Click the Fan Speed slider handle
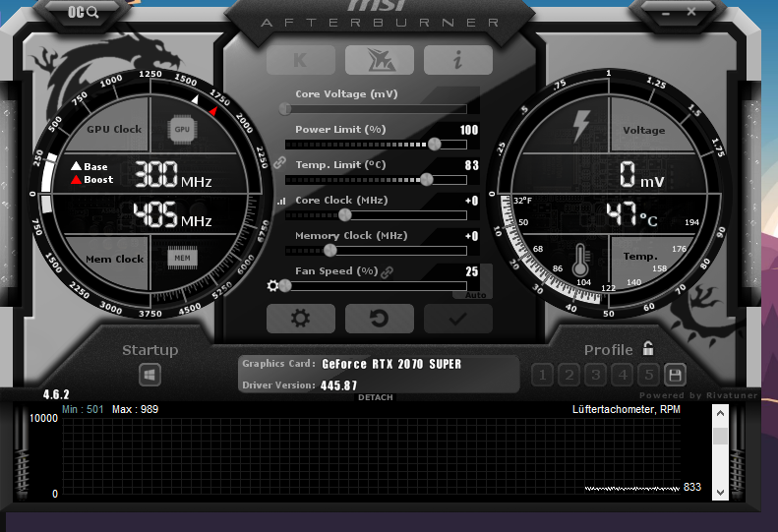The width and height of the screenshot is (778, 532). [x=285, y=285]
